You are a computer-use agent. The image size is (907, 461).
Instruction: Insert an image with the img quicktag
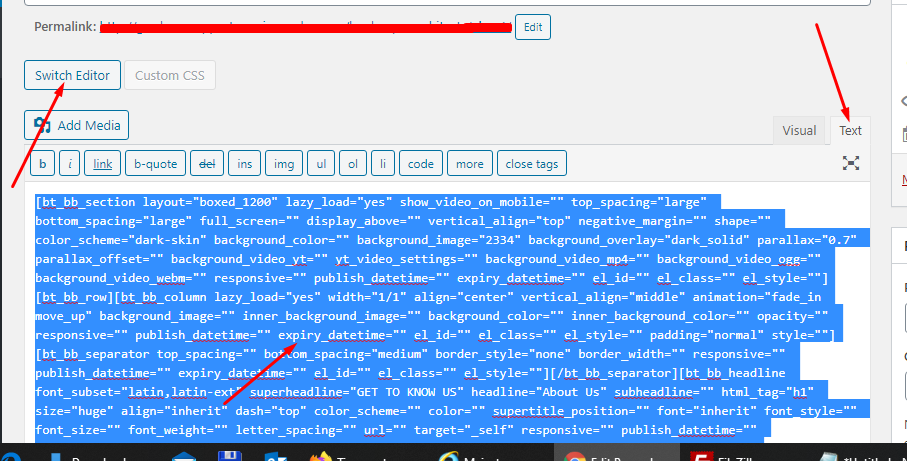click(x=284, y=163)
